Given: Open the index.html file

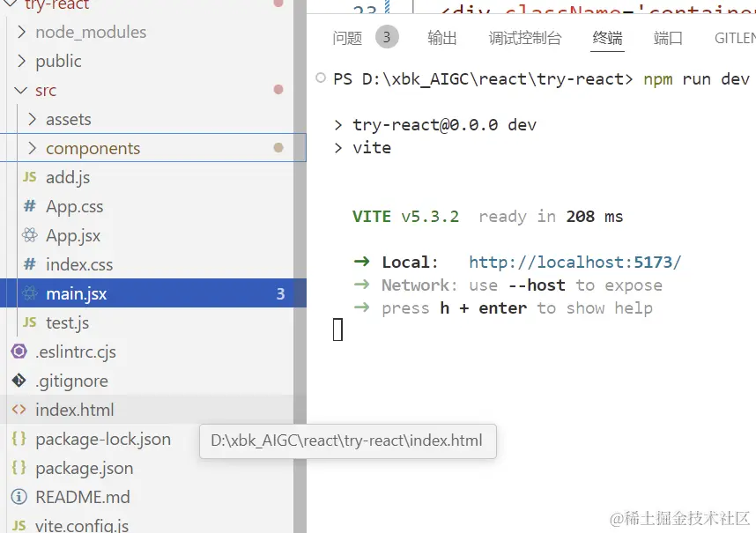Looking at the screenshot, I should click(75, 410).
